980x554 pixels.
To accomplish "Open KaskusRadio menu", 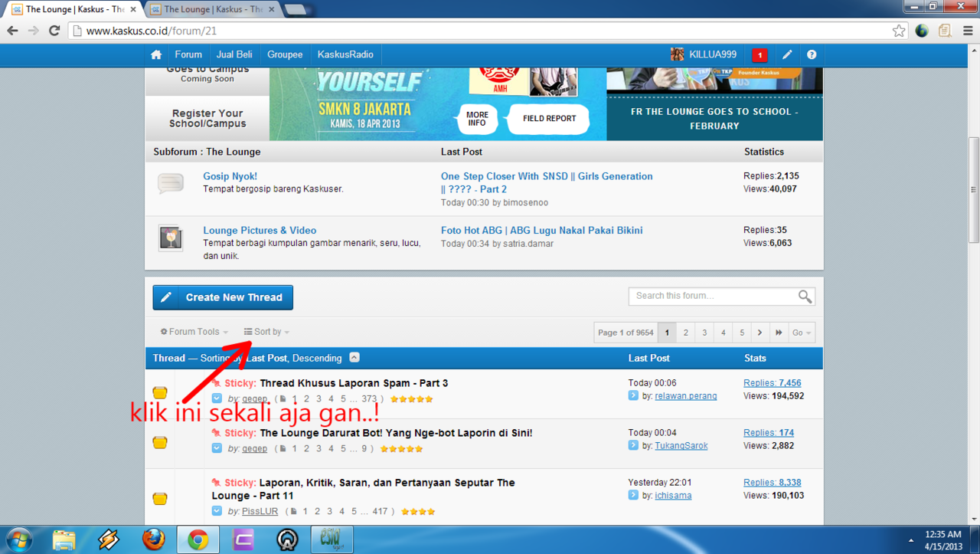I will tap(345, 54).
